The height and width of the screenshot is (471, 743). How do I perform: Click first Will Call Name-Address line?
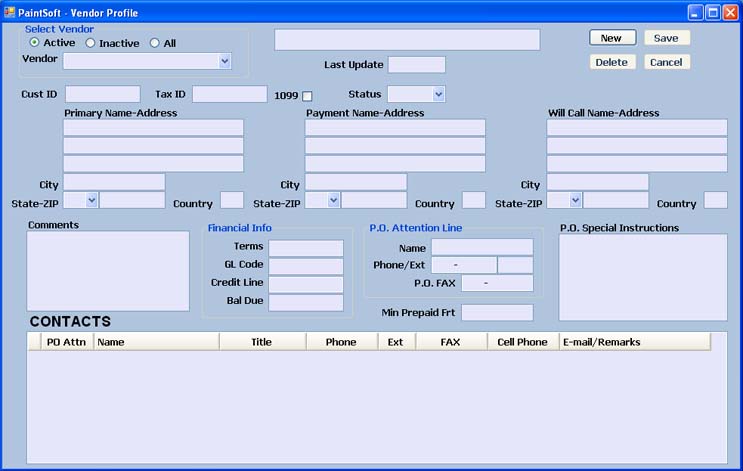(x=637, y=127)
